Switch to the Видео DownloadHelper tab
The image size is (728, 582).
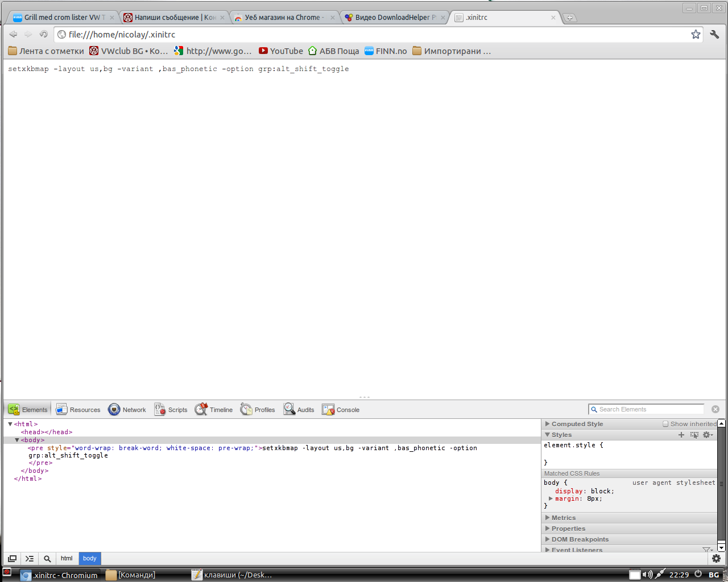click(x=392, y=18)
